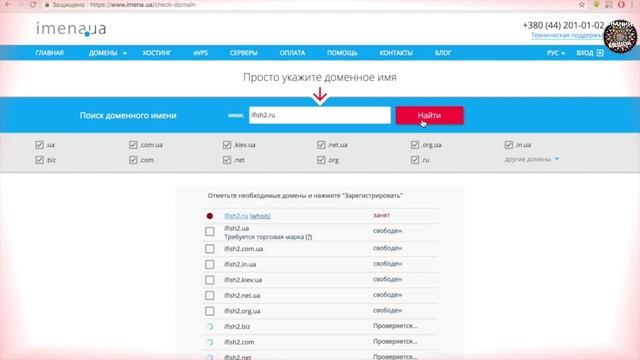The width and height of the screenshot is (640, 360).
Task: Click the loading spinner beside ifish2.com
Action: (x=210, y=342)
